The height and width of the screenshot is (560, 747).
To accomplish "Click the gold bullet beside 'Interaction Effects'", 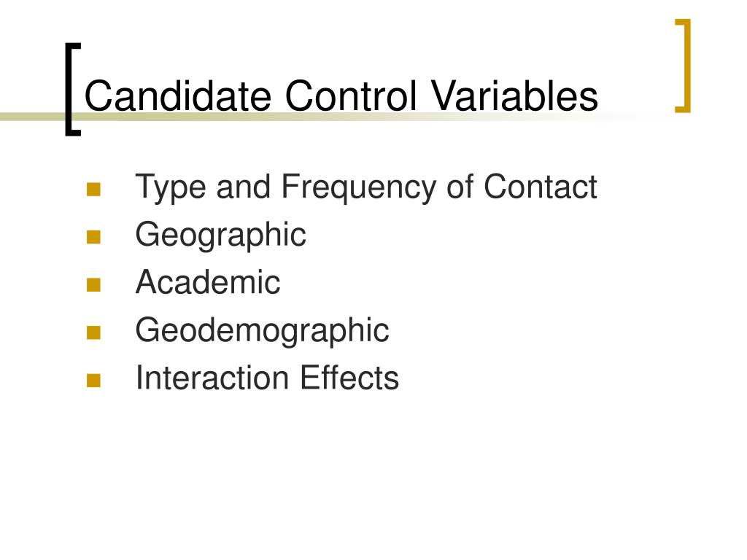I will [x=94, y=381].
